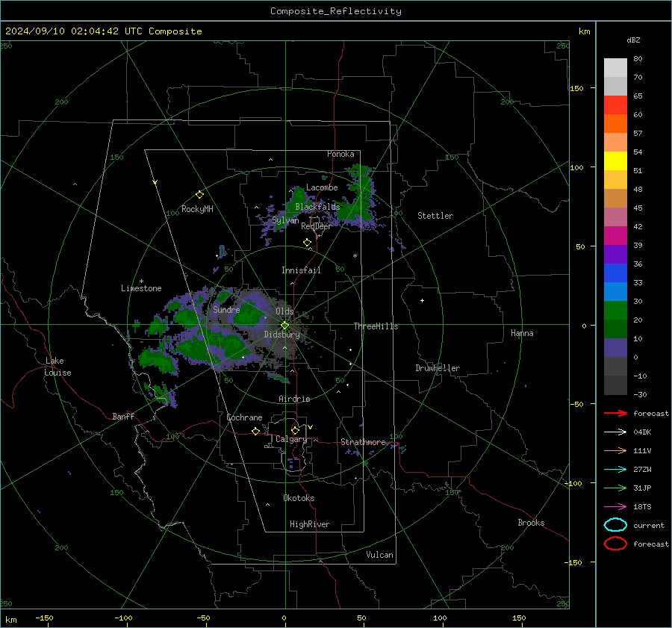The height and width of the screenshot is (628, 672).
Task: Select the yellow diamond marker below RedDeer
Action: (307, 243)
